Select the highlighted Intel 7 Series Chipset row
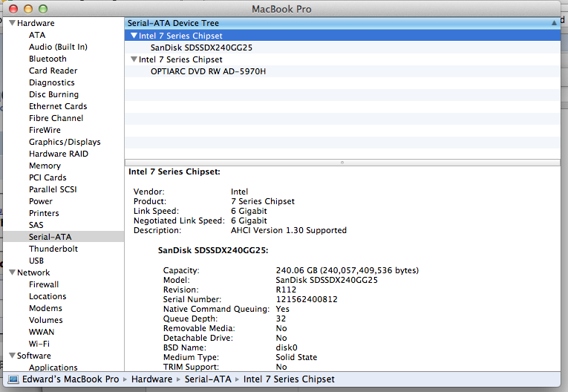 pyautogui.click(x=342, y=36)
